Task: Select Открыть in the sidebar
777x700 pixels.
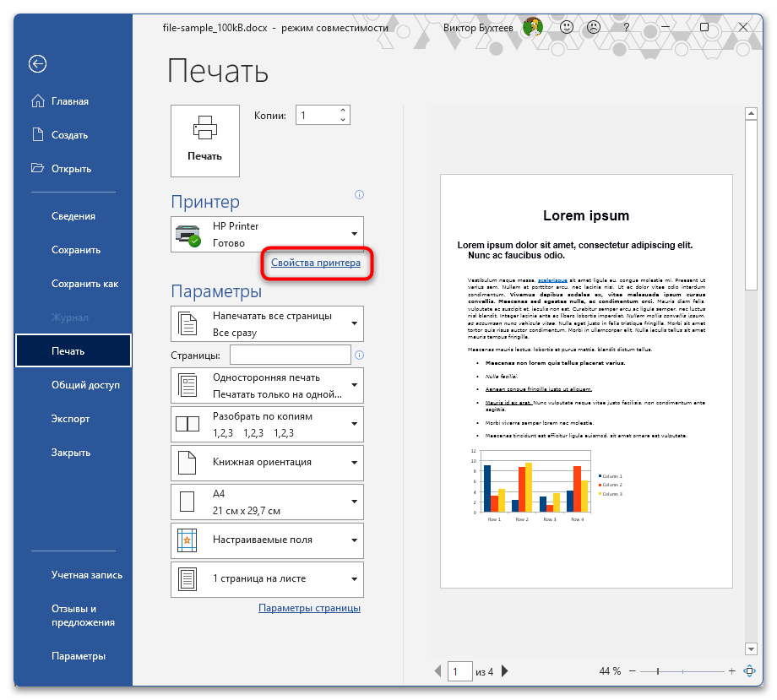Action: (x=73, y=168)
